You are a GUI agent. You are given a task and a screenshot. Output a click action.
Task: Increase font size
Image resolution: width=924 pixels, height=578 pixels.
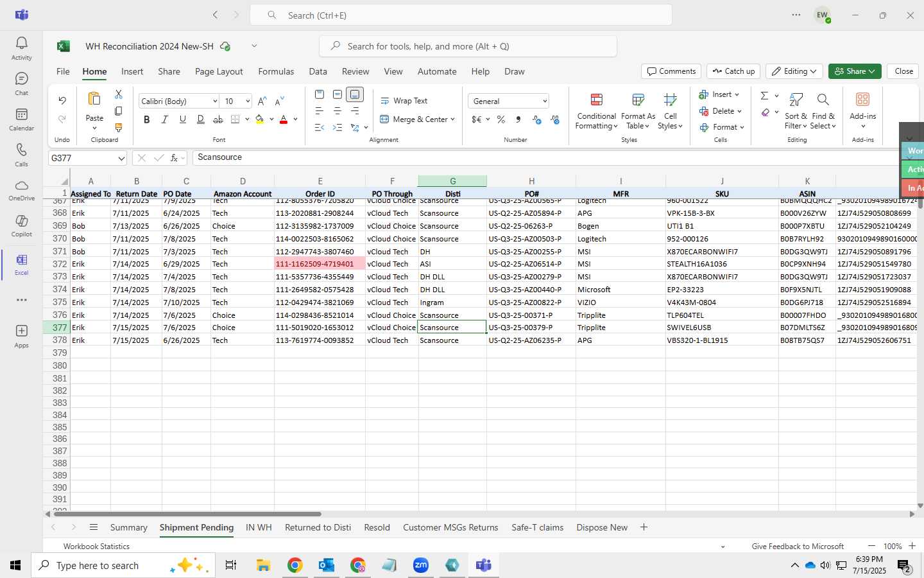click(x=262, y=101)
